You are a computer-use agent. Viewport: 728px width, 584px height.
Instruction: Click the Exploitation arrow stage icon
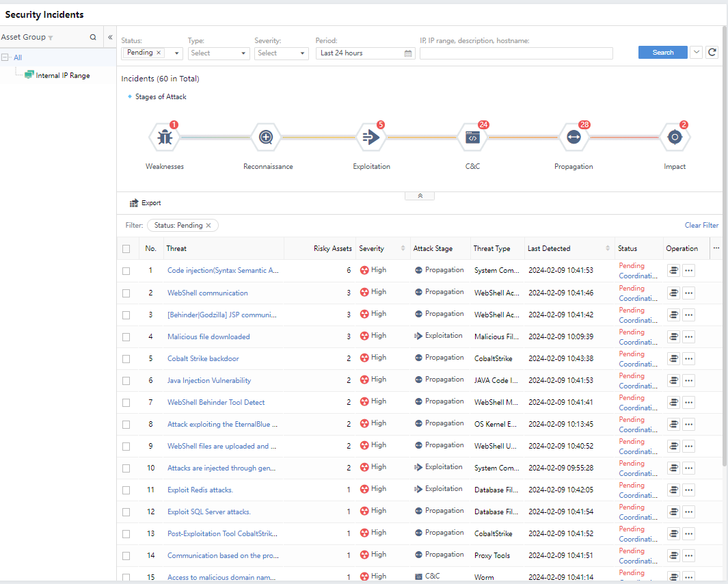[x=371, y=137]
